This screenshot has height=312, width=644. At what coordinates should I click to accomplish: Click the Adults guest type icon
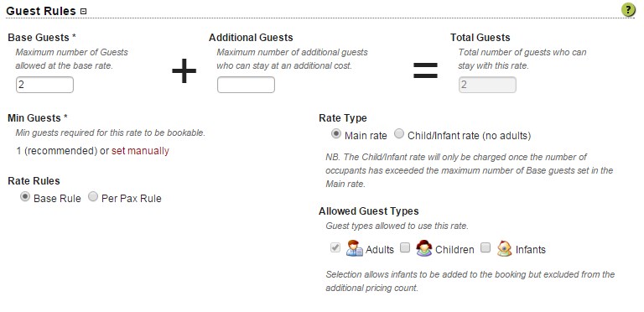click(x=354, y=248)
